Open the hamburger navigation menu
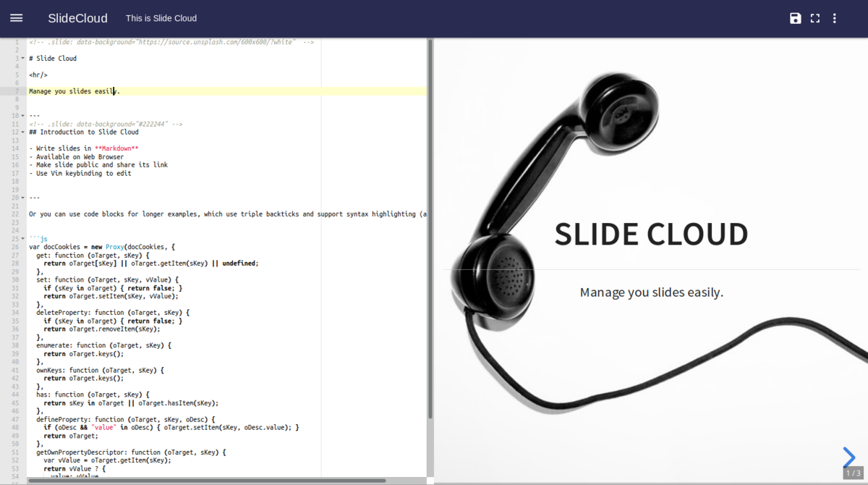 point(16,18)
